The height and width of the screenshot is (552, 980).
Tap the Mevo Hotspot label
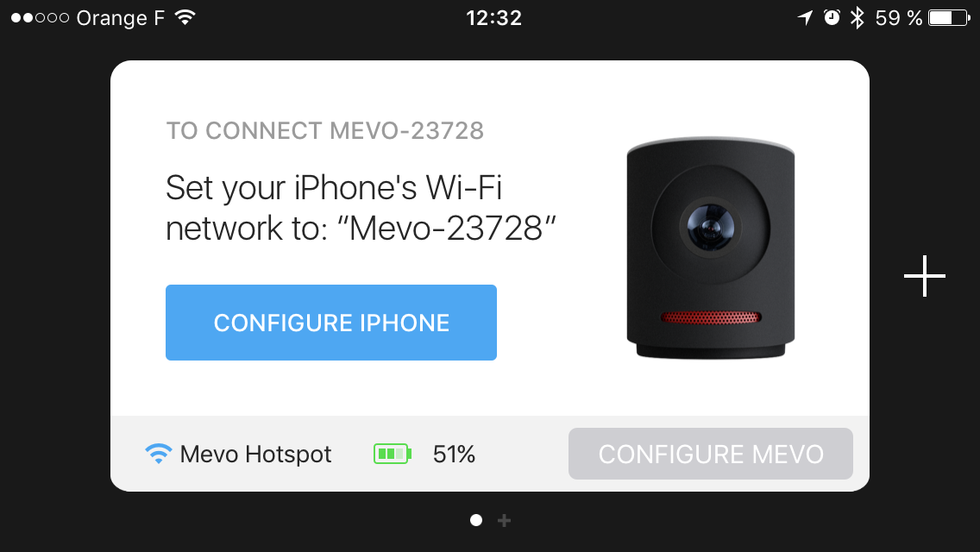pos(255,454)
